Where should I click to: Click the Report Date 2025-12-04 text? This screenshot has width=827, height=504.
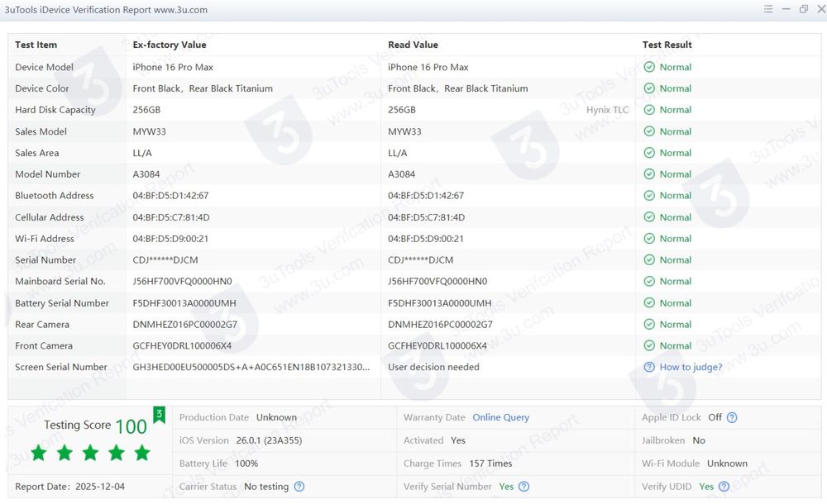(x=69, y=487)
